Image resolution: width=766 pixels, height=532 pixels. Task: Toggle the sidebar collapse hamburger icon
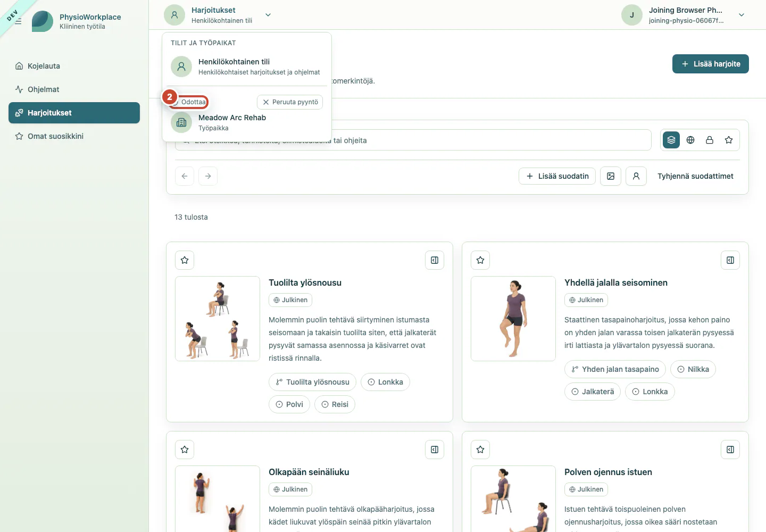tap(18, 21)
